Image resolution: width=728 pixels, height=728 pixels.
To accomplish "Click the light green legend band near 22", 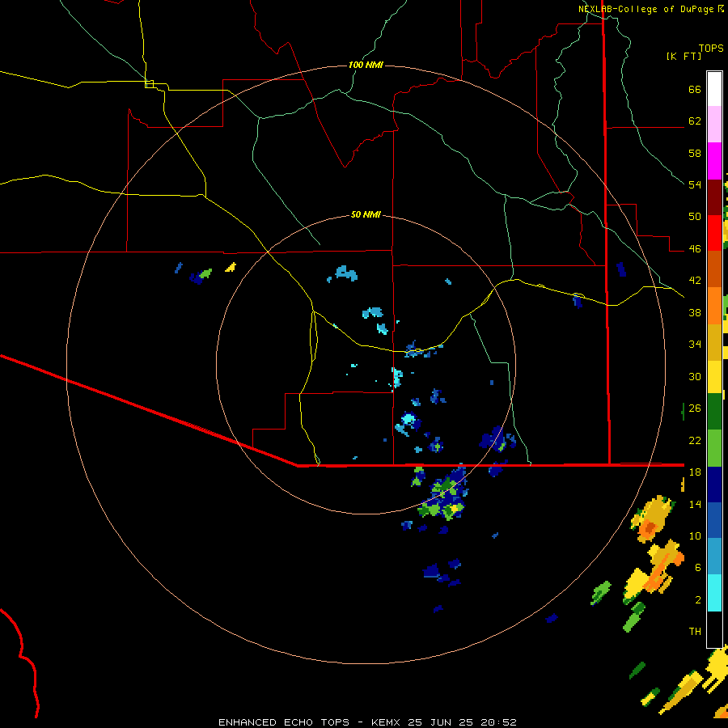I will 714,448.
